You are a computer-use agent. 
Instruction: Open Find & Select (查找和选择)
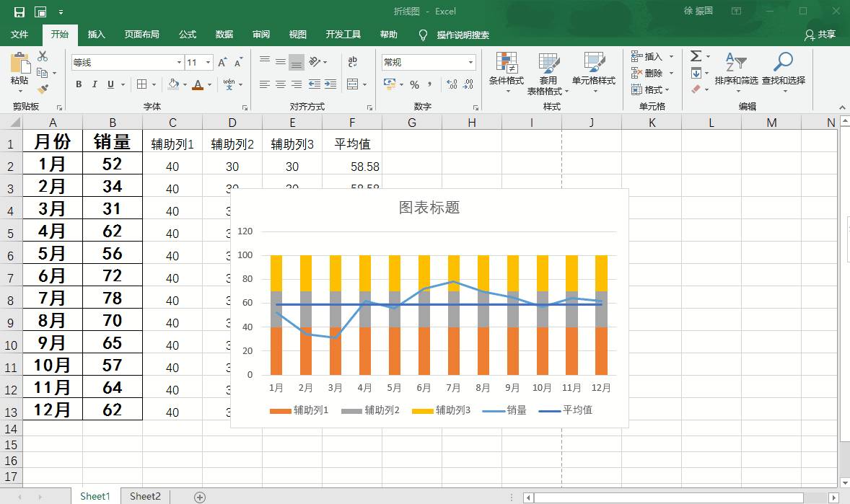784,73
